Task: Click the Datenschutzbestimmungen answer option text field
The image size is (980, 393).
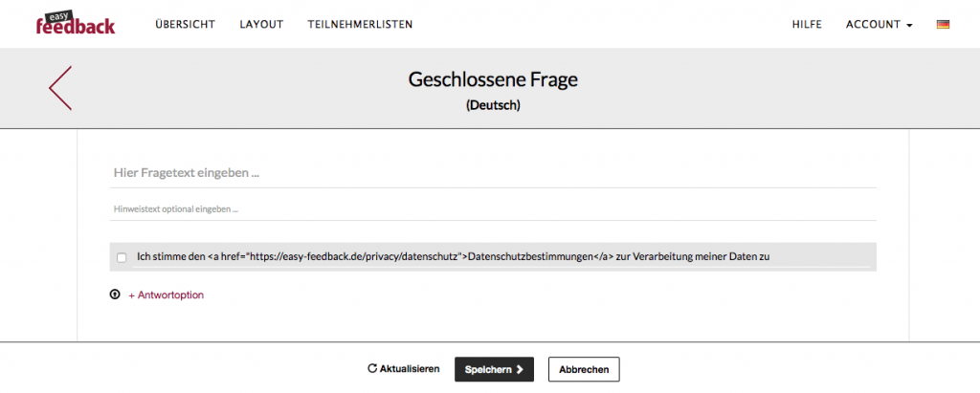Action: click(x=501, y=257)
